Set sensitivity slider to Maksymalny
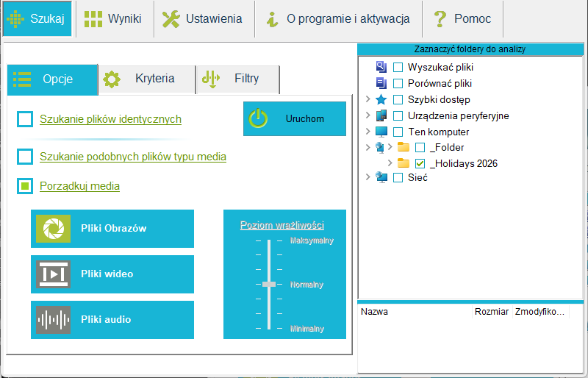Image resolution: width=588 pixels, height=378 pixels. coord(269,240)
